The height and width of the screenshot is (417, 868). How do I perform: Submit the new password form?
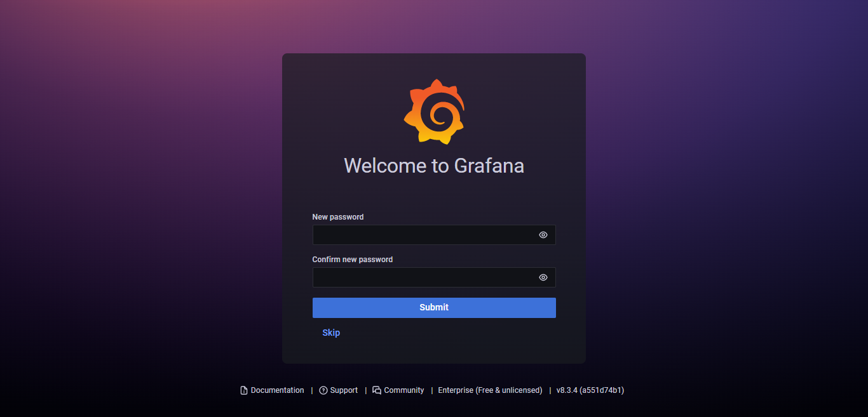[x=434, y=307]
